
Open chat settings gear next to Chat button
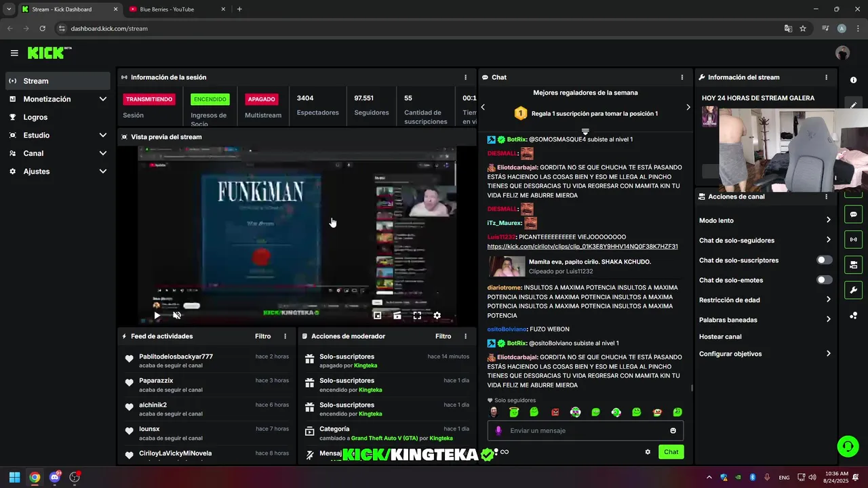click(x=648, y=452)
